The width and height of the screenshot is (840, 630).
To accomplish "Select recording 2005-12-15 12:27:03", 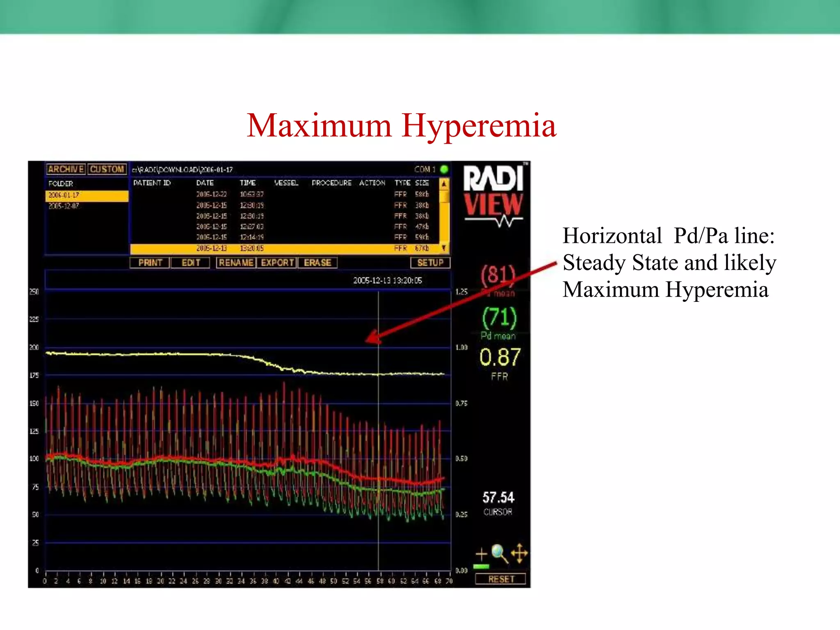I will tap(285, 226).
